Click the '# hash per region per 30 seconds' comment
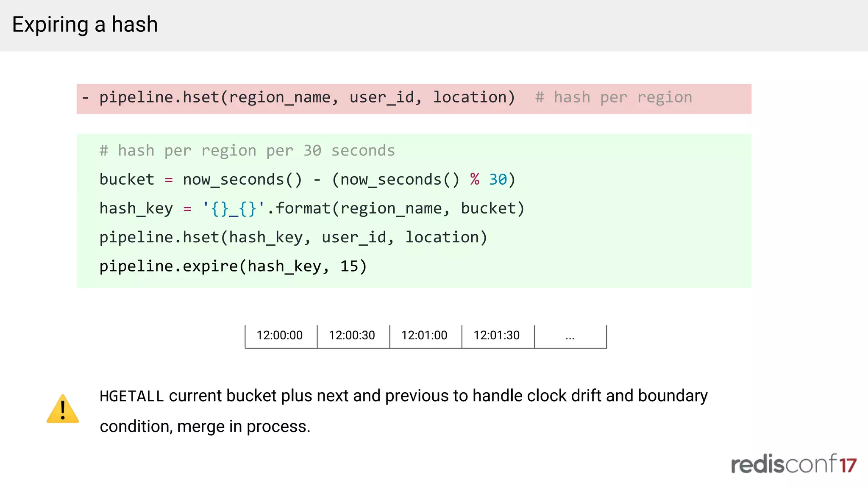Image resolution: width=868 pixels, height=488 pixels. click(247, 151)
